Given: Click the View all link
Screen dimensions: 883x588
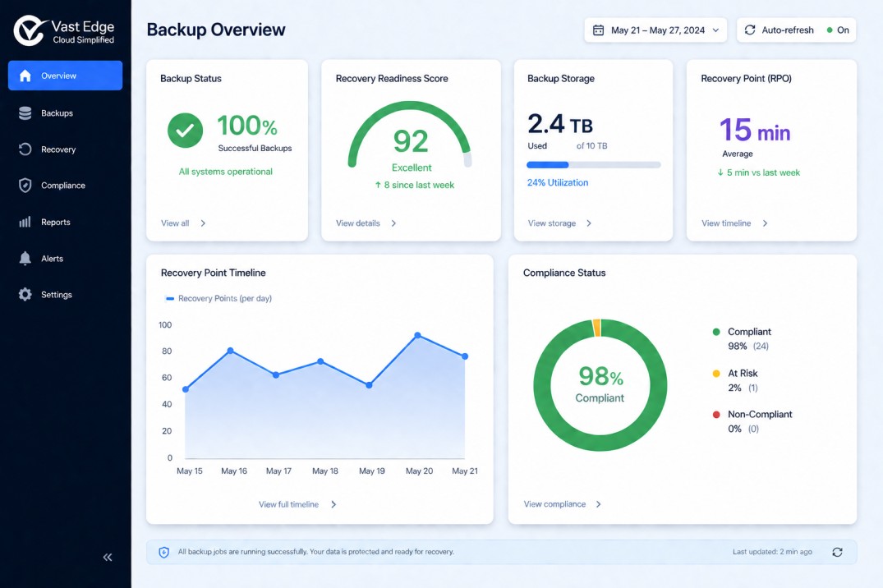Looking at the screenshot, I should [175, 223].
